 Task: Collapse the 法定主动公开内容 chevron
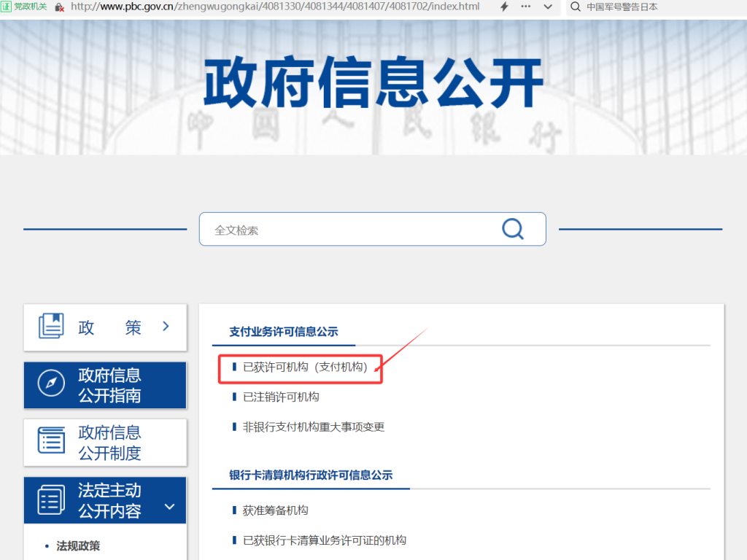click(169, 507)
